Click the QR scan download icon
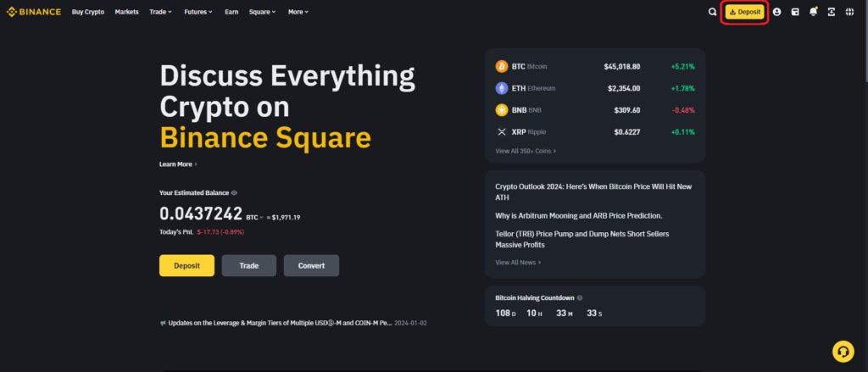Image resolution: width=868 pixels, height=372 pixels. click(831, 12)
